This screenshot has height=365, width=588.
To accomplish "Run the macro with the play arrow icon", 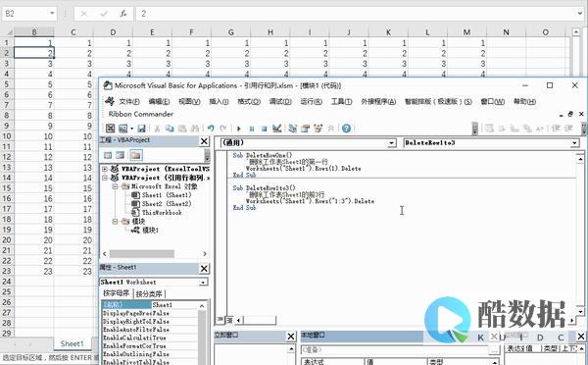I will (239, 129).
